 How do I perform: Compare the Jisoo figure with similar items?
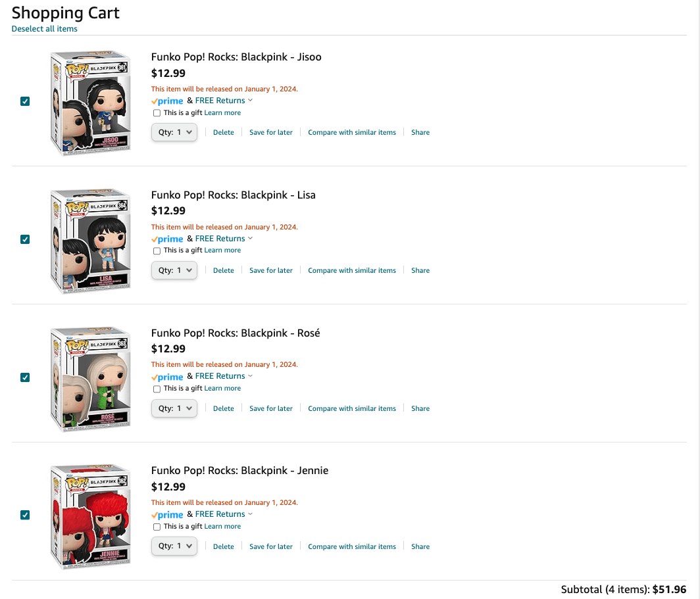[352, 132]
